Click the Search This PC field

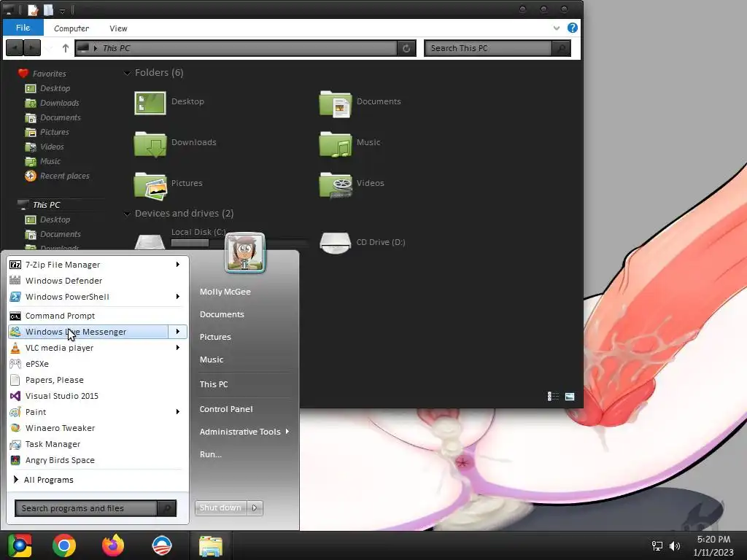[488, 48]
